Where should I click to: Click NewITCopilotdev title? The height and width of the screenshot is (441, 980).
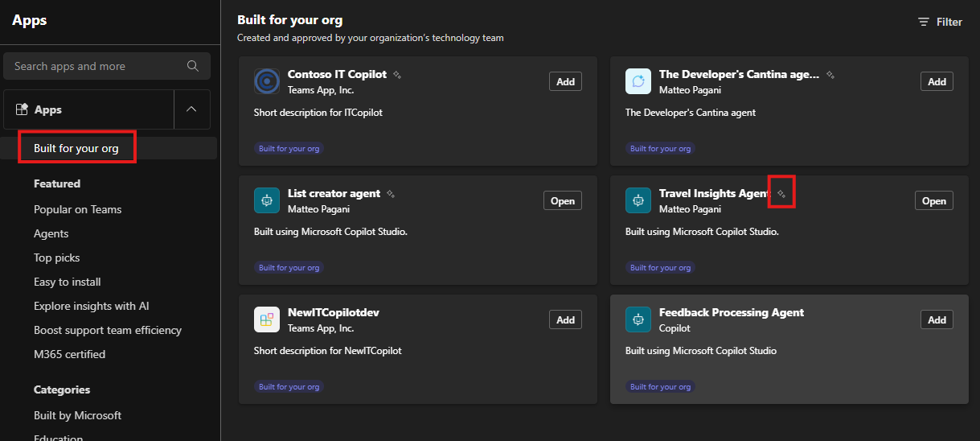click(334, 312)
